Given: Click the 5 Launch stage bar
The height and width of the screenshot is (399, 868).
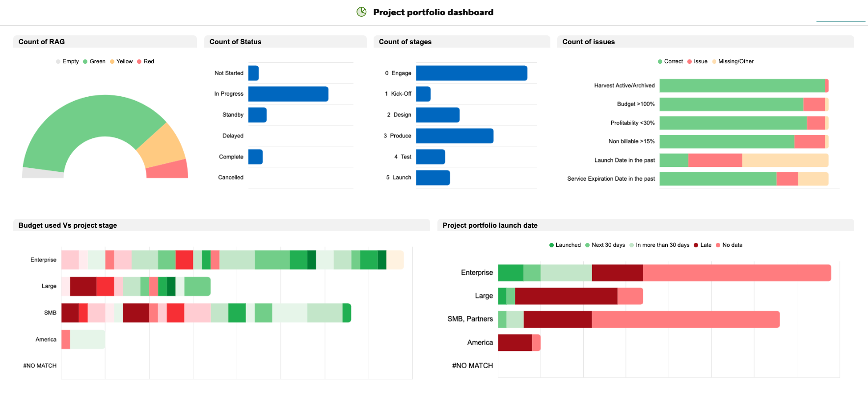Looking at the screenshot, I should point(433,178).
